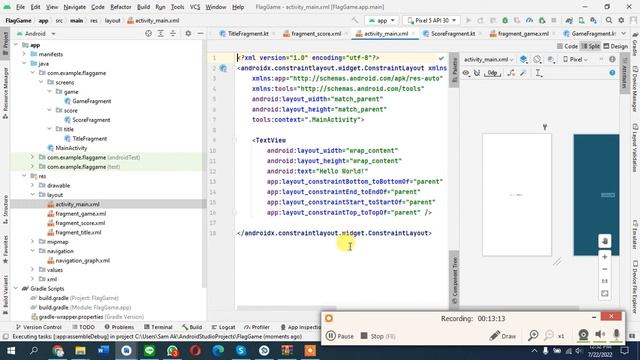Image resolution: width=640 pixels, height=360 pixels.
Task: Collapse the screens folder in tree
Action: tap(41, 82)
